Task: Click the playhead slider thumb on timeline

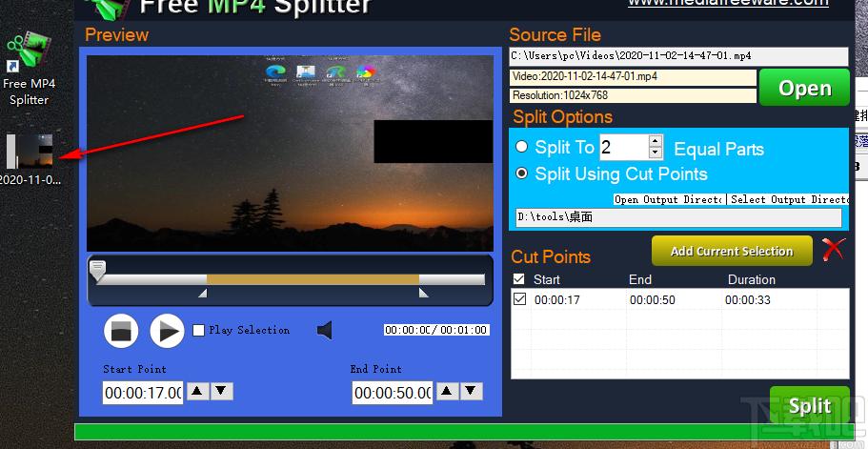Action: [x=97, y=270]
